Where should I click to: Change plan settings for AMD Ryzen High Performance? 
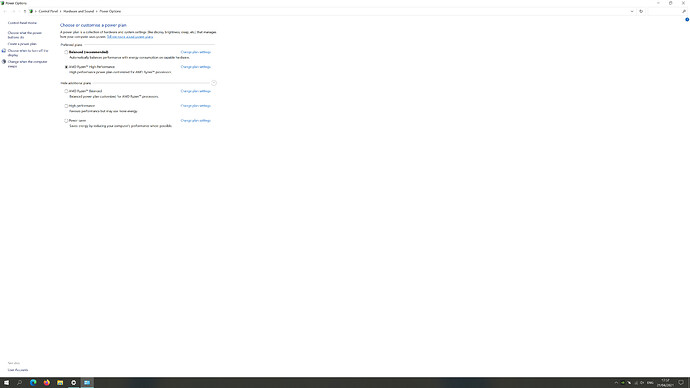[x=196, y=67]
